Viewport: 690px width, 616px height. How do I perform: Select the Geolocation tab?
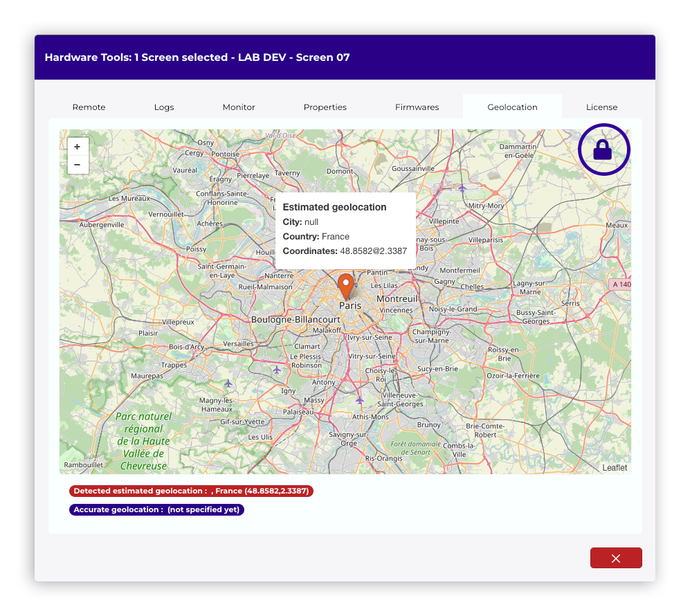tap(512, 107)
